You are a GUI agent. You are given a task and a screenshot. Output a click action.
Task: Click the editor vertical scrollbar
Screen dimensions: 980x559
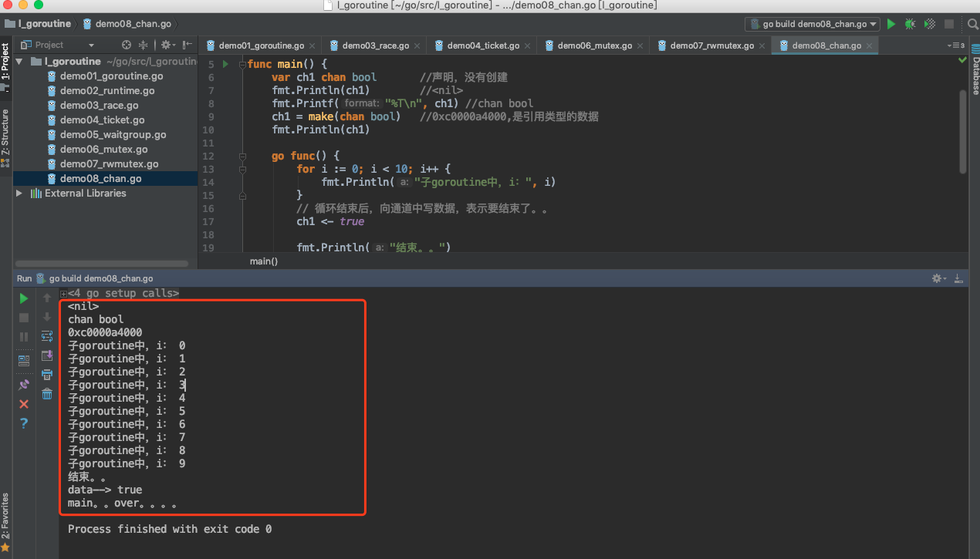[x=962, y=131]
